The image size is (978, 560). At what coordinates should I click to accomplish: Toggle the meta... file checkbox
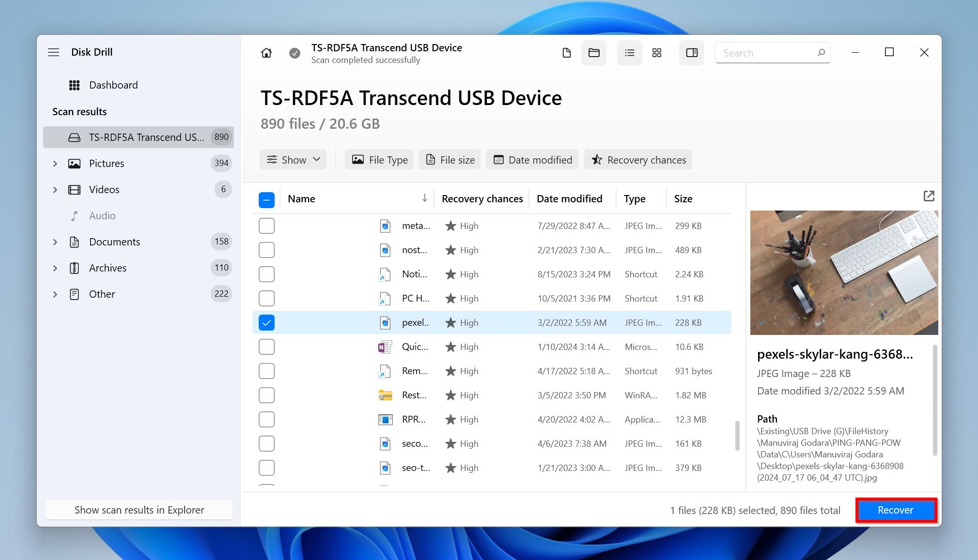(x=267, y=226)
